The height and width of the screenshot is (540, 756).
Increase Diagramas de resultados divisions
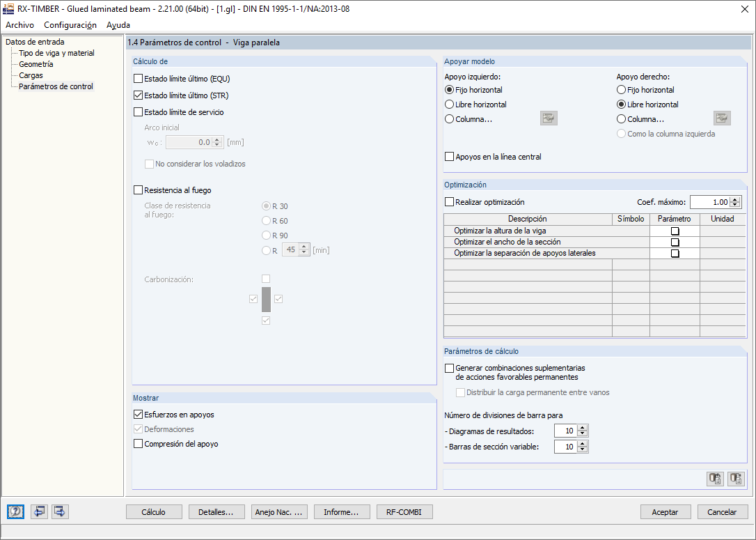point(583,428)
